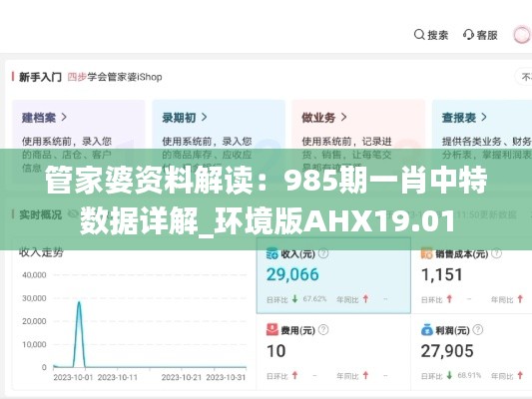The height and width of the screenshot is (399, 532).
Task: Select the 费用(元) metric card
Action: (333, 352)
